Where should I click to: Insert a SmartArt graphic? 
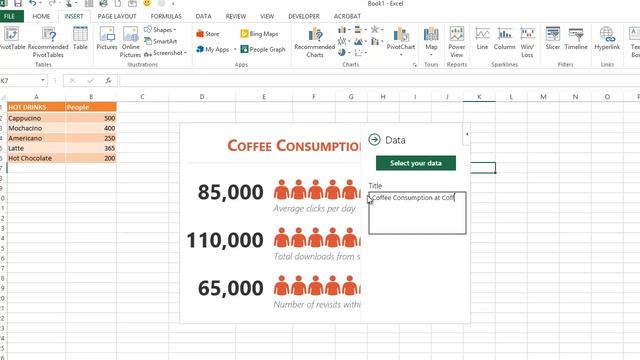pos(161,41)
